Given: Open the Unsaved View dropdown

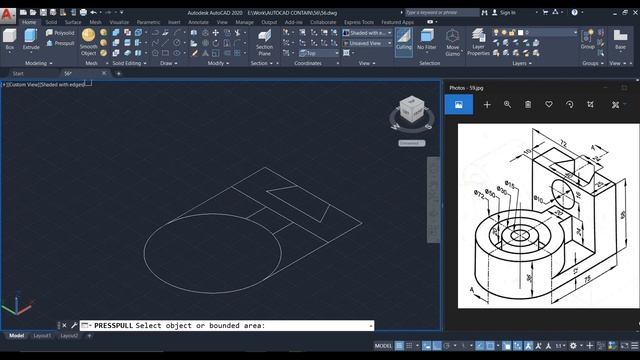Looking at the screenshot, I should coord(367,43).
